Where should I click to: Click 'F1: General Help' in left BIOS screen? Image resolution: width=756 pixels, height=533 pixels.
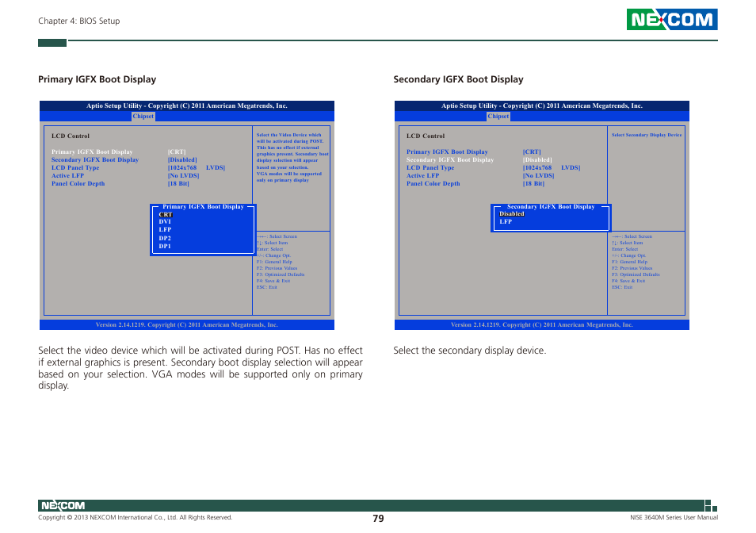point(274,262)
